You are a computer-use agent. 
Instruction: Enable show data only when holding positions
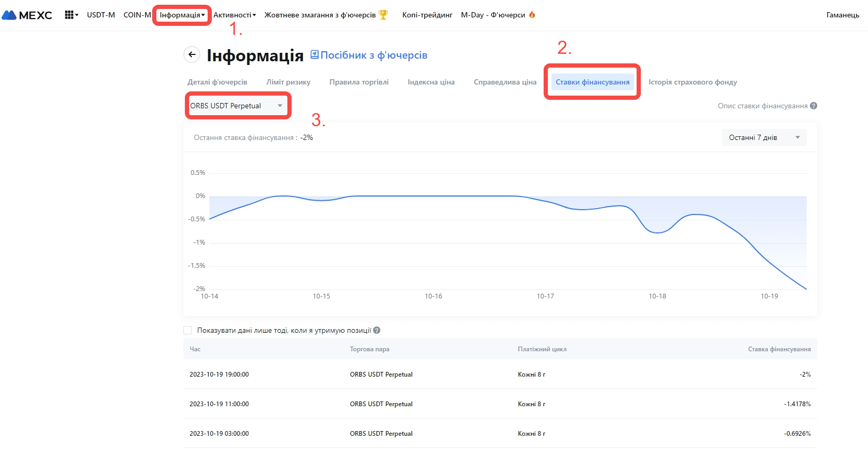(x=188, y=330)
